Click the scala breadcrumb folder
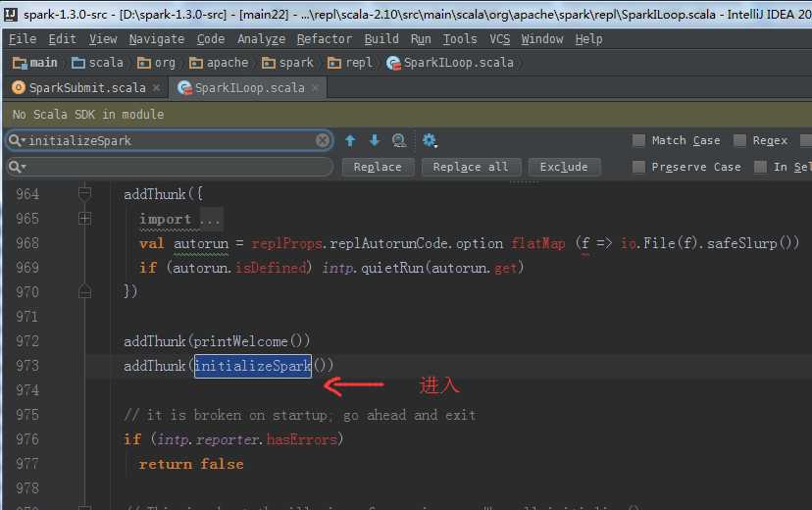The image size is (812, 510). point(97,63)
